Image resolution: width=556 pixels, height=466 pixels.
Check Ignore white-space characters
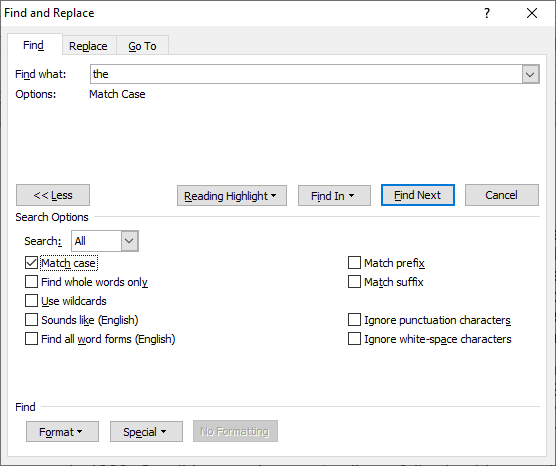[x=354, y=339]
